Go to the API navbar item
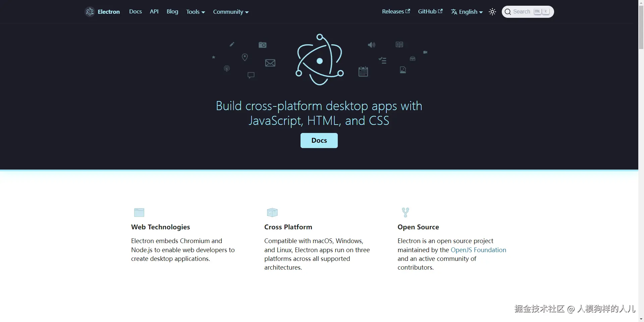644x322 pixels. coord(154,11)
